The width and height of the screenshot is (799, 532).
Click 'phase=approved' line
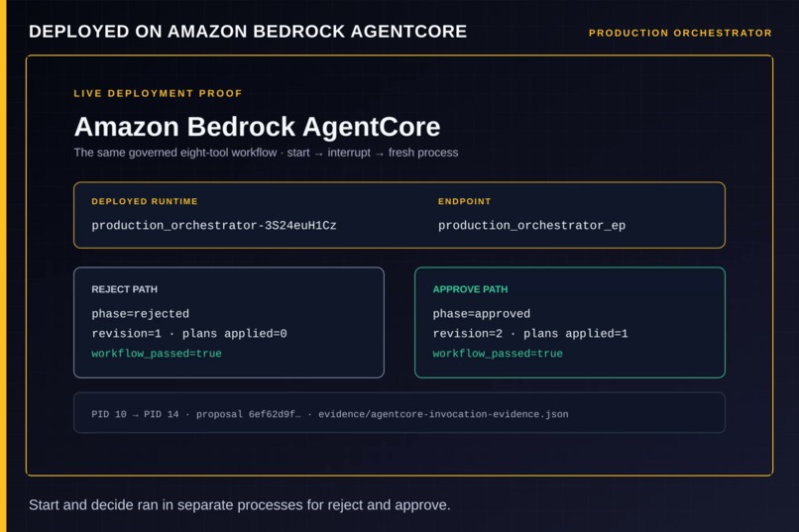point(481,314)
